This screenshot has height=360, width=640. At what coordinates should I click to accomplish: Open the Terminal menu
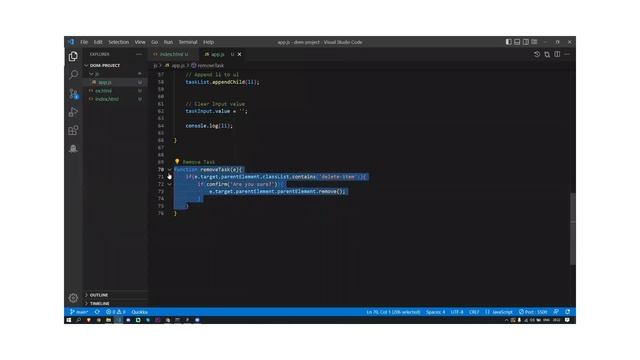(x=188, y=42)
